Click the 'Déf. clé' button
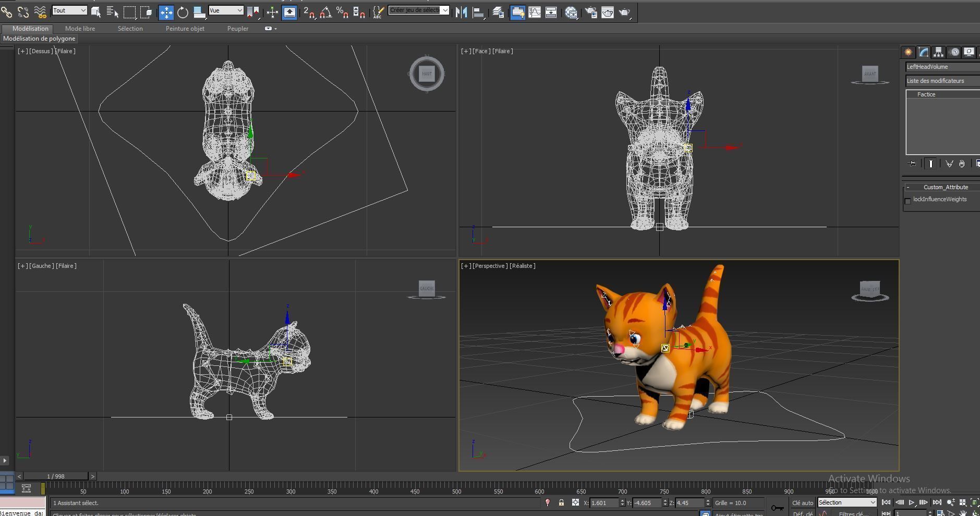The width and height of the screenshot is (980, 516). (x=802, y=513)
